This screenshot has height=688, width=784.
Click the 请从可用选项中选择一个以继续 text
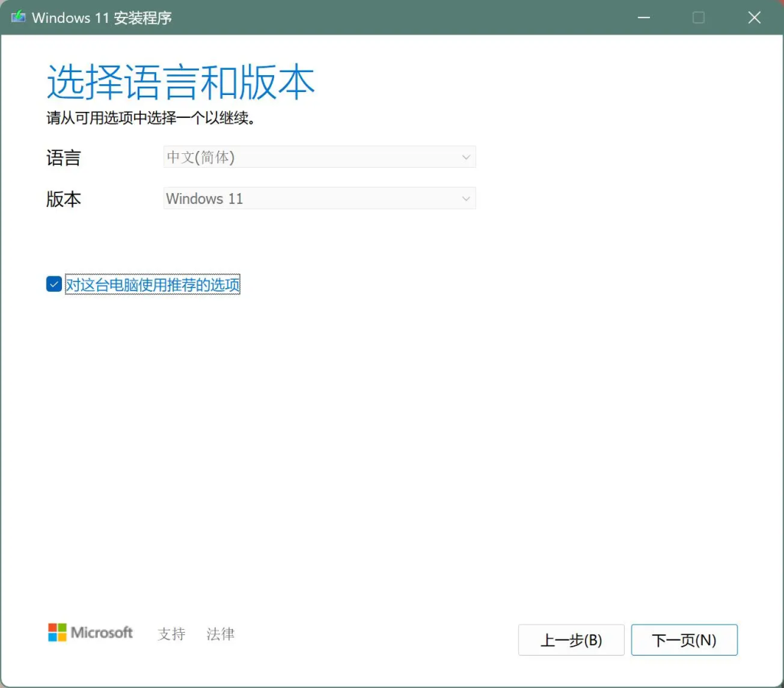pos(152,118)
